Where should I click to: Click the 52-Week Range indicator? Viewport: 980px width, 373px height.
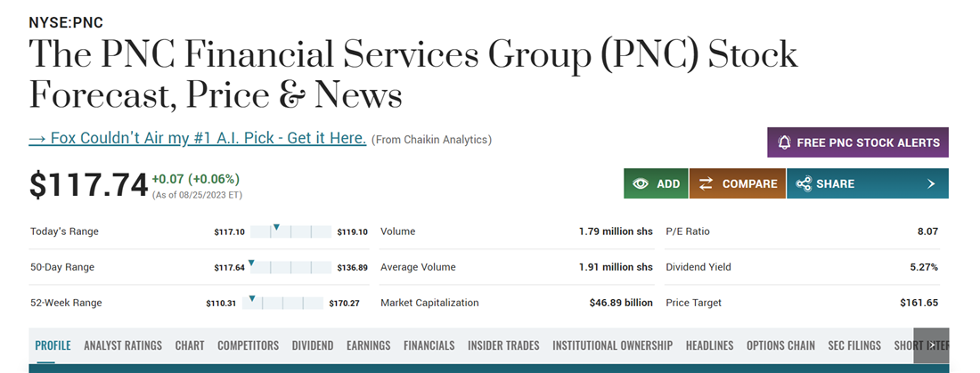coord(252,299)
